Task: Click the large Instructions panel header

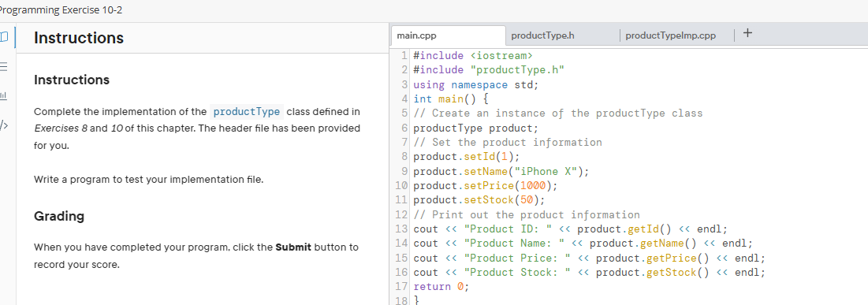Action: coord(79,38)
